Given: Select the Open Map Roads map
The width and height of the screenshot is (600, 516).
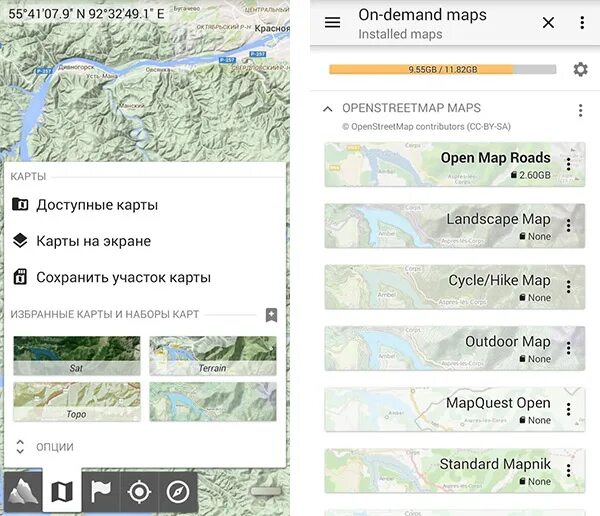Looking at the screenshot, I should point(455,165).
